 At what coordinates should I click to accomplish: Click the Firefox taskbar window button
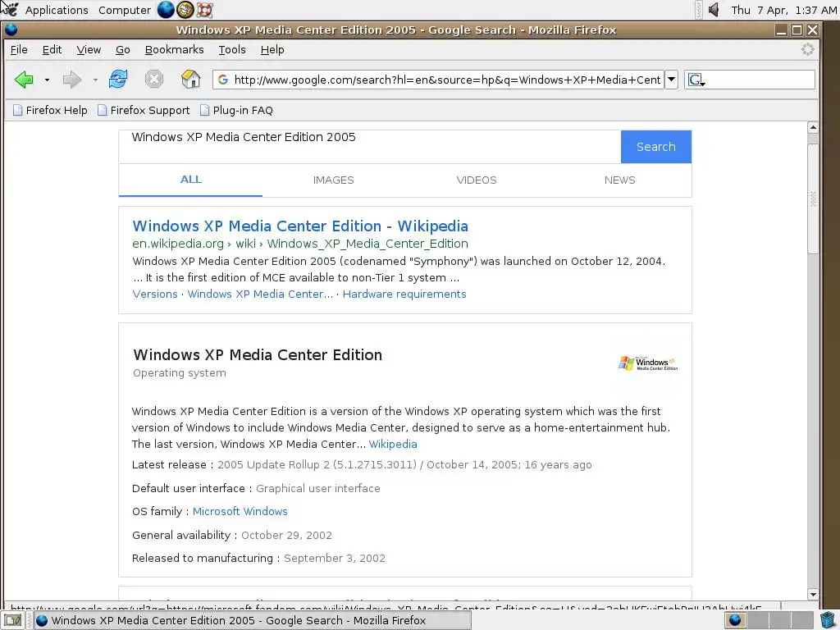tap(253, 620)
